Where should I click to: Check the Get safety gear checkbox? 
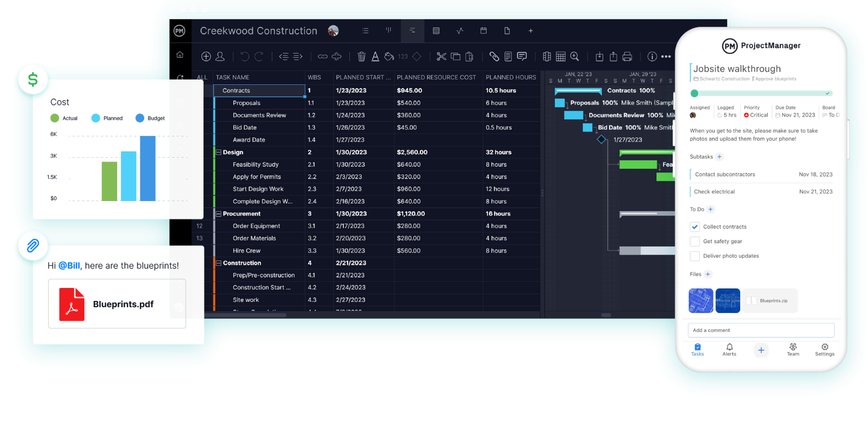point(694,241)
